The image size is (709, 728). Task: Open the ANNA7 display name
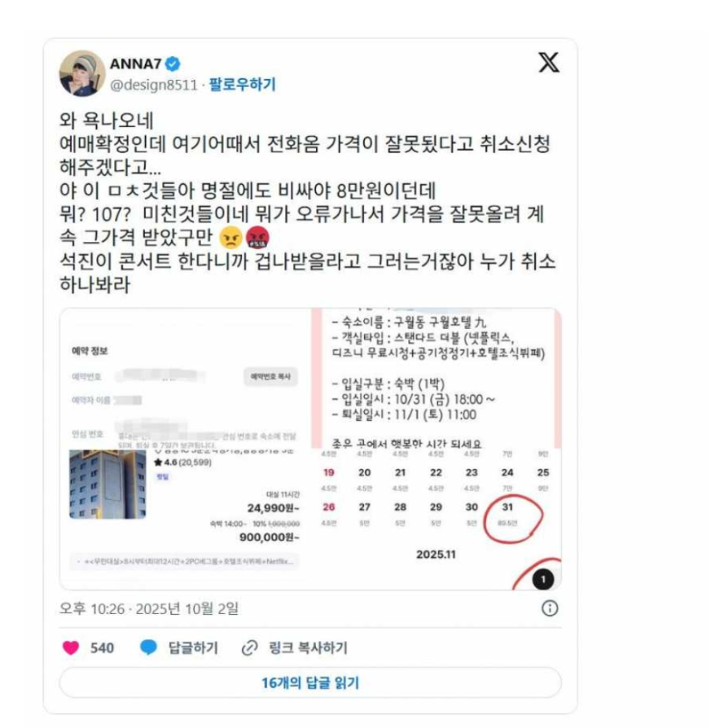pyautogui.click(x=136, y=64)
